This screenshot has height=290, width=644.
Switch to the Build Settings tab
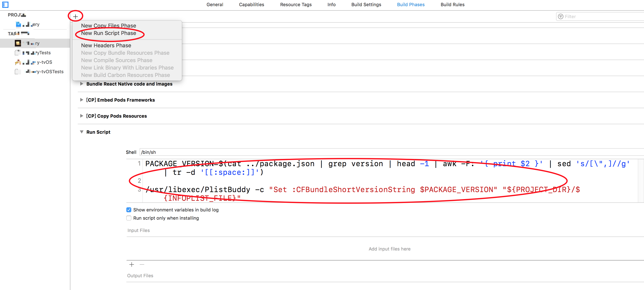coord(366,5)
